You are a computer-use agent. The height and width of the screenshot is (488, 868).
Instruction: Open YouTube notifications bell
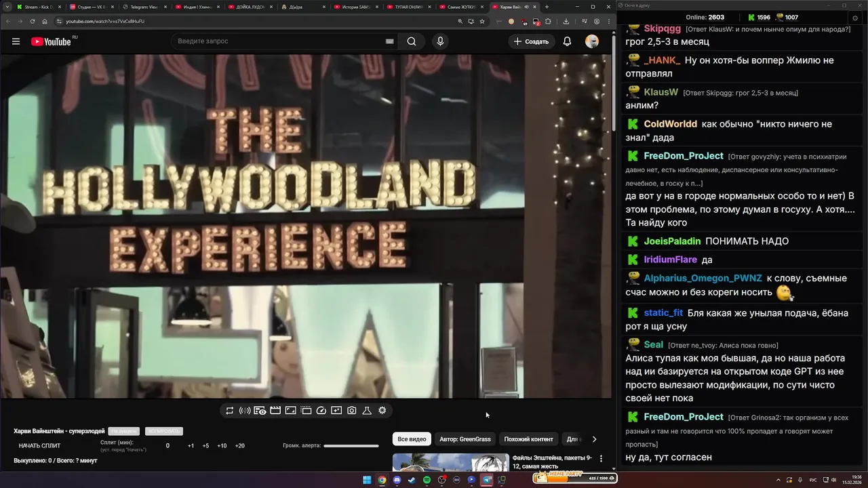coord(567,41)
